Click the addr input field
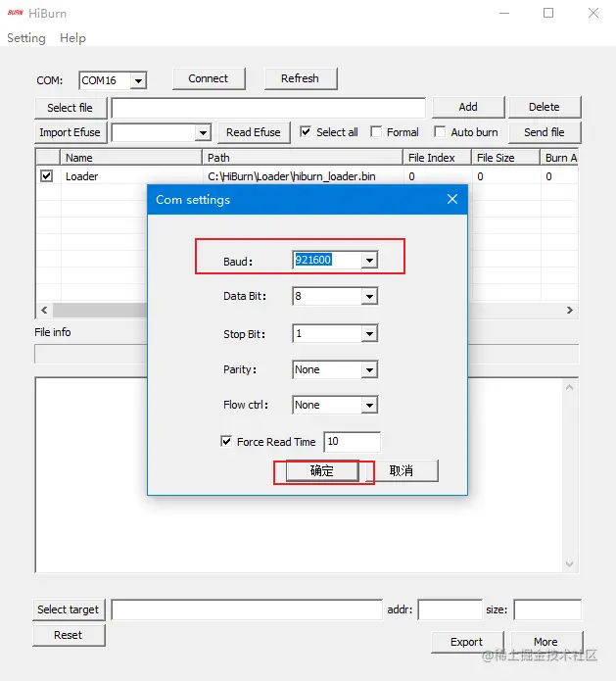 [450, 609]
